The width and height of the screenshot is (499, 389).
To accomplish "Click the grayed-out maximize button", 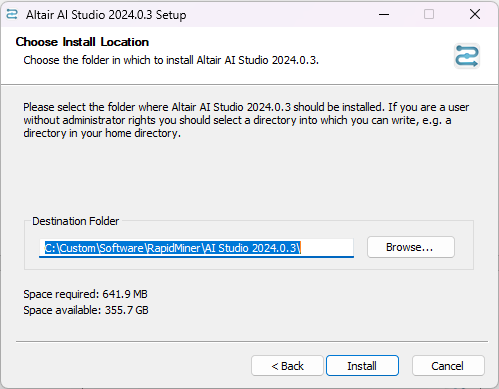I will tap(429, 14).
